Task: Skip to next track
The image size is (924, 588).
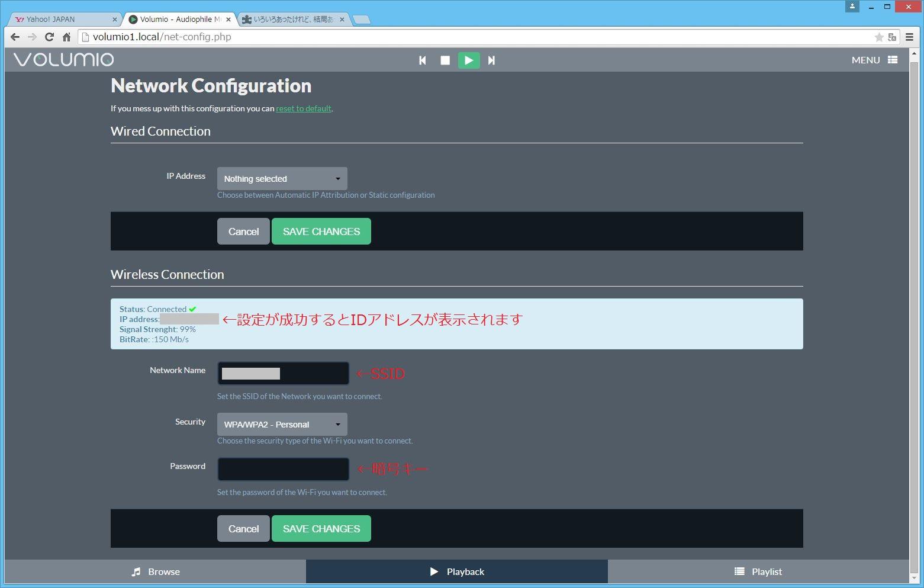Action: coord(491,60)
